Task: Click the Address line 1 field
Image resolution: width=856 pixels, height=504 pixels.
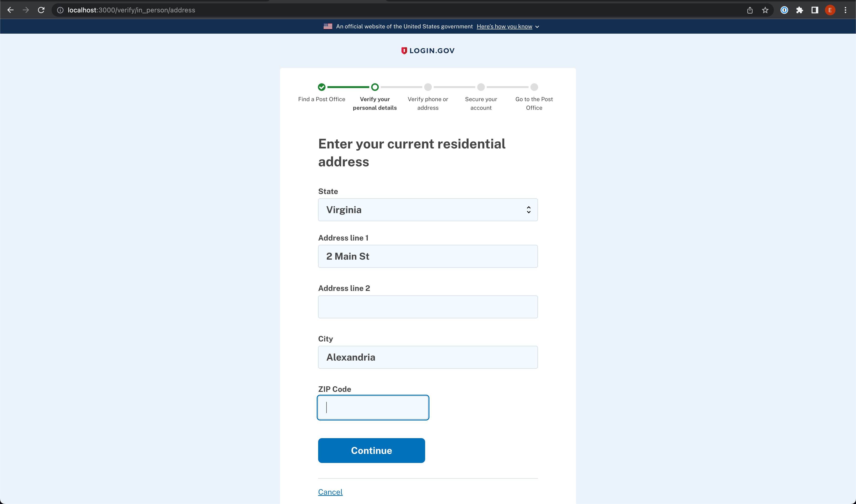Action: (428, 257)
